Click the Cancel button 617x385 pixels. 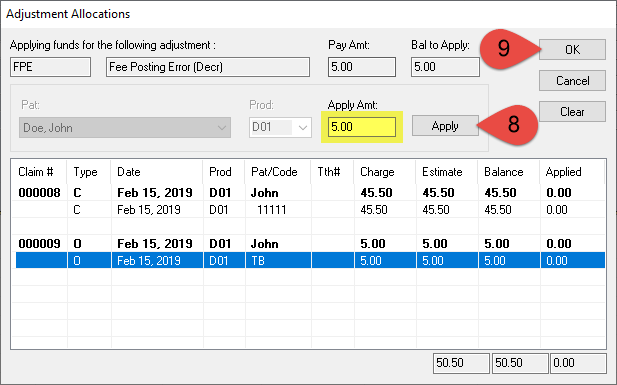click(572, 81)
